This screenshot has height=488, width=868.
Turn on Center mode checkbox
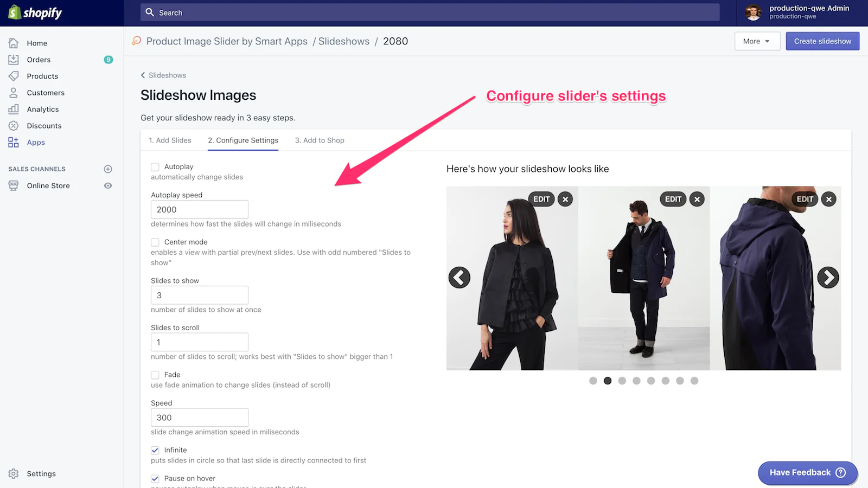pos(155,242)
